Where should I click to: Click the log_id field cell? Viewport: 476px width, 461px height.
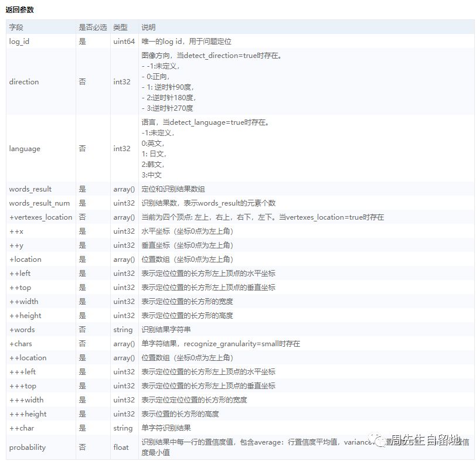tap(19, 41)
